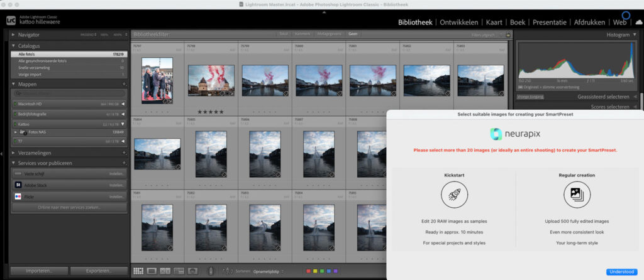Select Vorige import in Catalogus
644x280 pixels.
69,75
